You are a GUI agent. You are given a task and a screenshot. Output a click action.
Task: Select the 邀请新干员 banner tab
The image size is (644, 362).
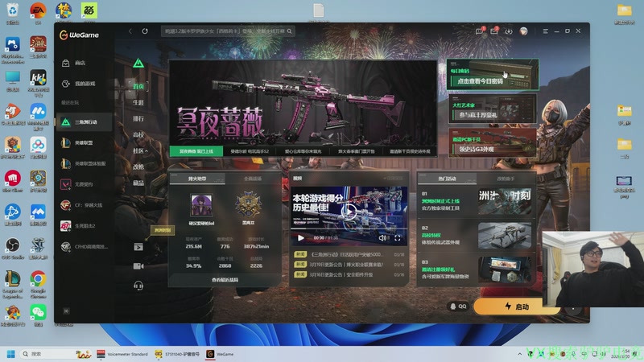point(410,151)
